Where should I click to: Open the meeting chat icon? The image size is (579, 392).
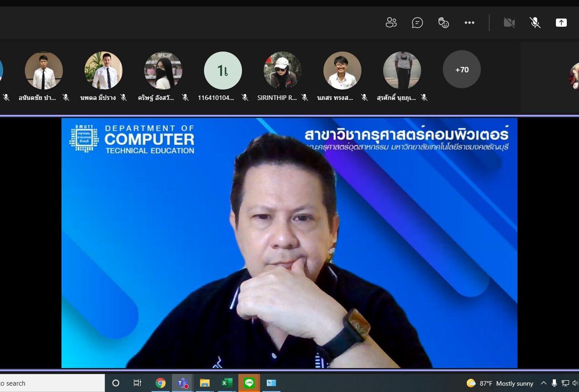(417, 23)
